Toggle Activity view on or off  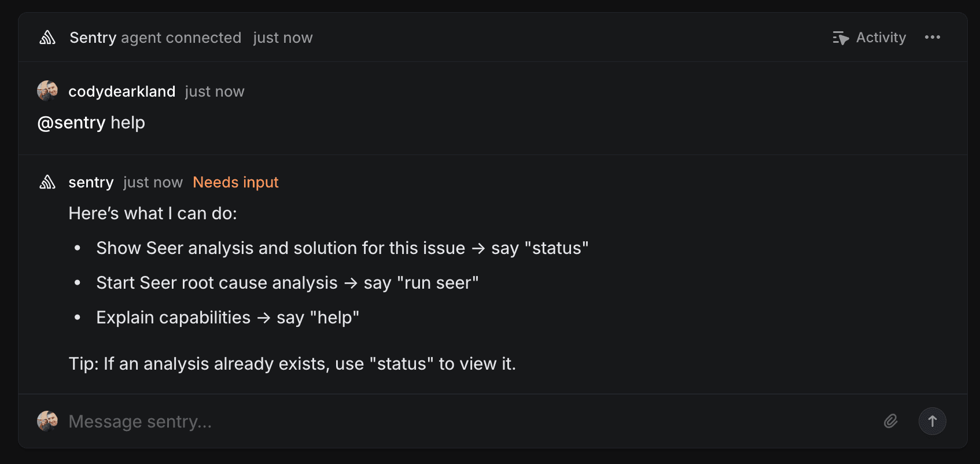[869, 37]
